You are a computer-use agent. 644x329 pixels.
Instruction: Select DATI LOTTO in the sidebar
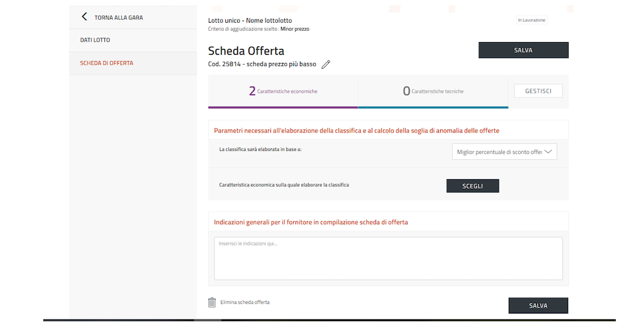click(95, 40)
